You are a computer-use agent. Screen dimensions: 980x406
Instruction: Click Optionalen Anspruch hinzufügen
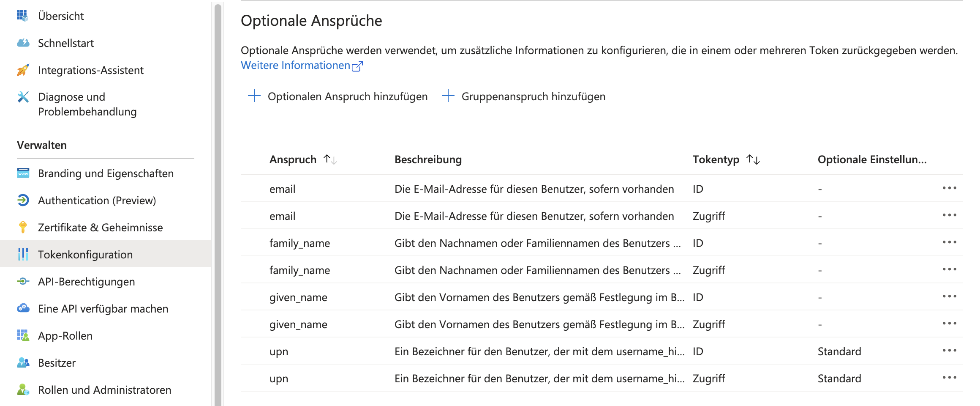click(x=338, y=96)
